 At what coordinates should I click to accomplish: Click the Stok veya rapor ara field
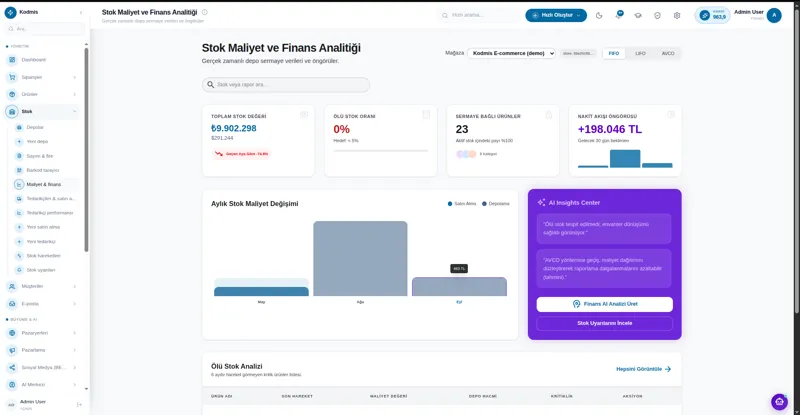tap(286, 85)
